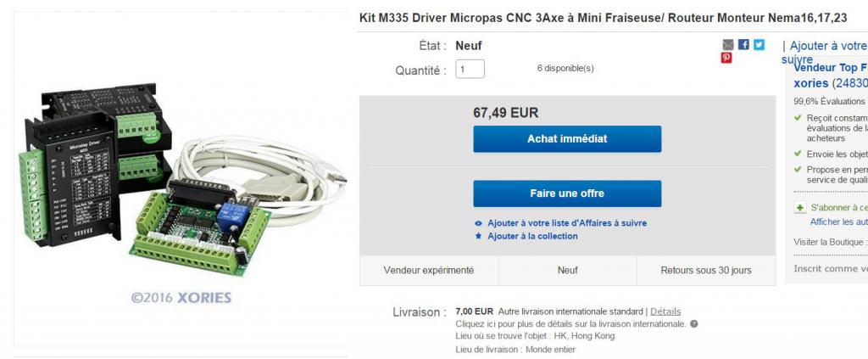The width and height of the screenshot is (868, 359).
Task: Open shipping Détails link
Action: 665,311
